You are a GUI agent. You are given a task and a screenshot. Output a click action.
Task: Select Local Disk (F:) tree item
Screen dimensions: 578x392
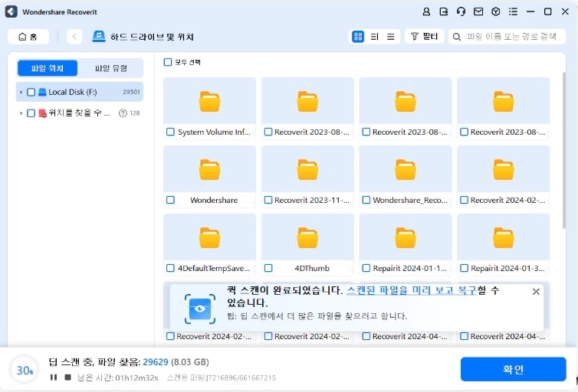(79, 92)
